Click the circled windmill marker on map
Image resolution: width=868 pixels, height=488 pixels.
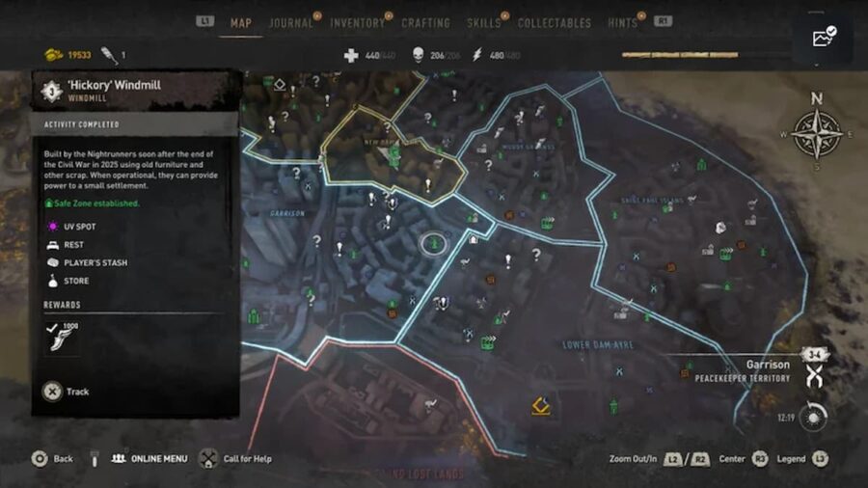tap(434, 243)
